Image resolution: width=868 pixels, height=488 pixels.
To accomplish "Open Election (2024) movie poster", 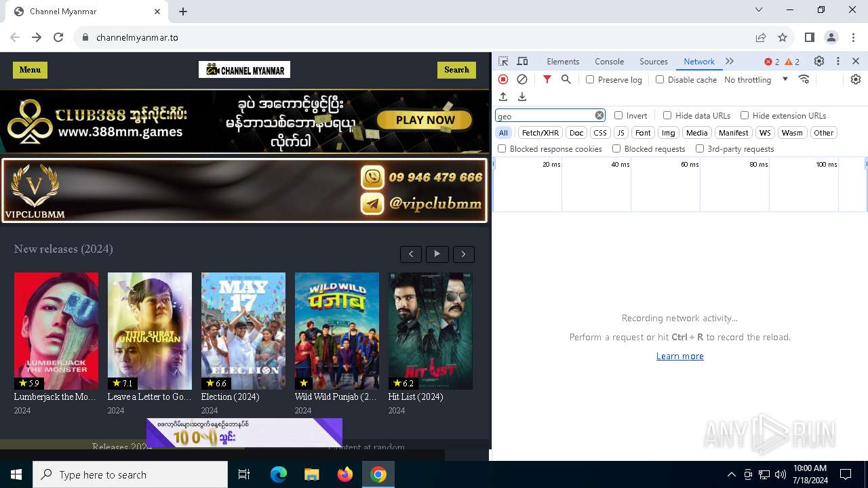I will [x=243, y=331].
